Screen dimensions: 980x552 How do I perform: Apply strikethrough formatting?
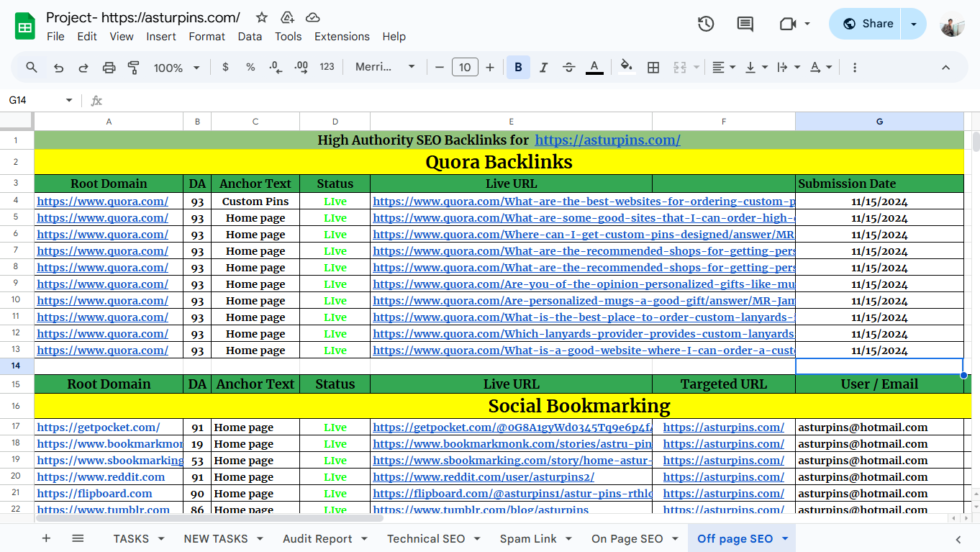click(x=568, y=67)
